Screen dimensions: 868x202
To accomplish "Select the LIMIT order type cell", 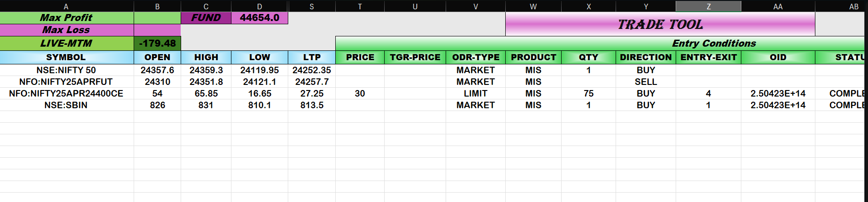I will 475,93.
